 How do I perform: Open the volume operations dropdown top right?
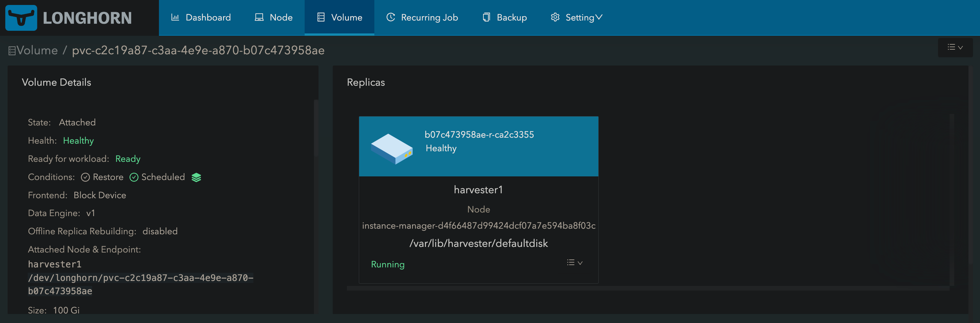tap(955, 47)
